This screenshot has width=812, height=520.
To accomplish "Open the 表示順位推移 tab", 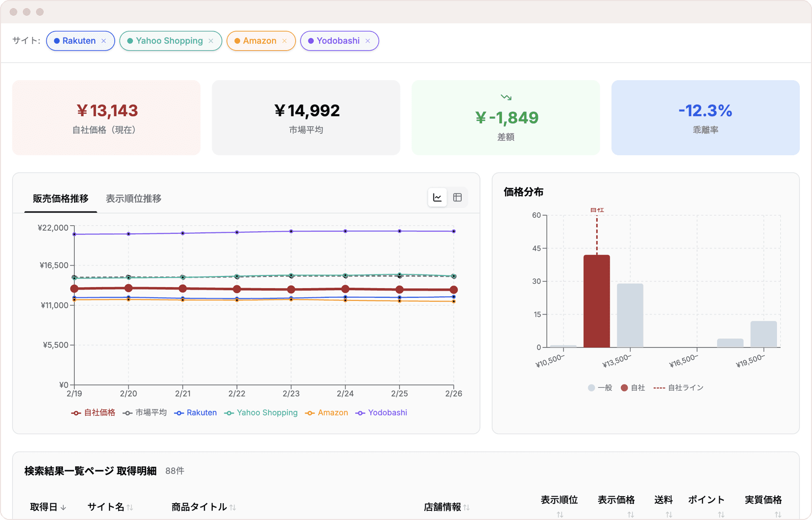I will coord(133,198).
